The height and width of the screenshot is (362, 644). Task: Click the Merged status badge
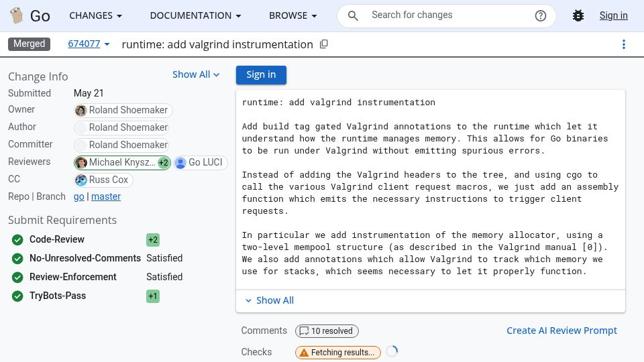(x=29, y=44)
